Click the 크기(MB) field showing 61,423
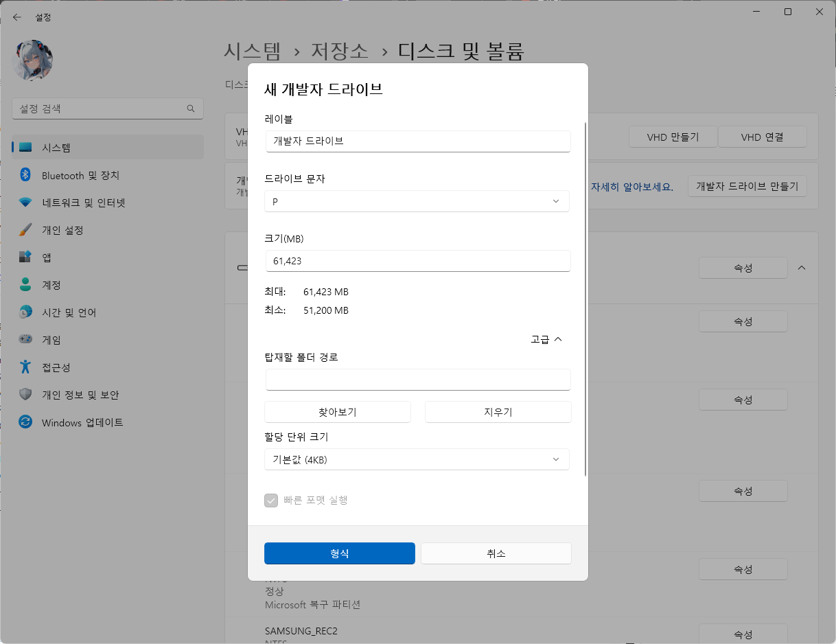 pos(418,261)
